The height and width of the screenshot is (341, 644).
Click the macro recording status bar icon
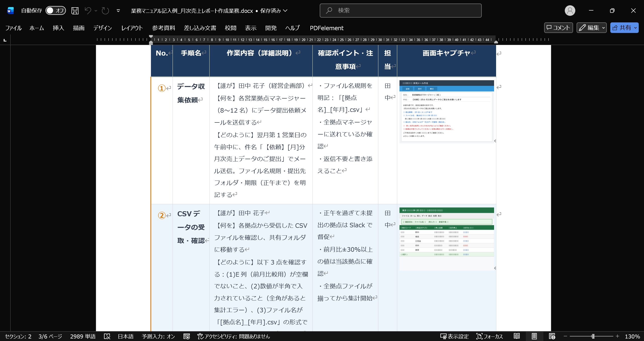coord(186,336)
